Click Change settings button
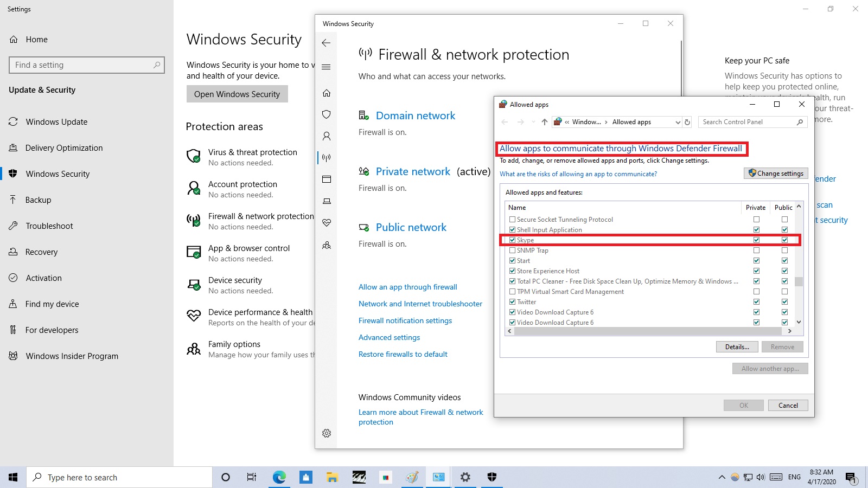 776,174
